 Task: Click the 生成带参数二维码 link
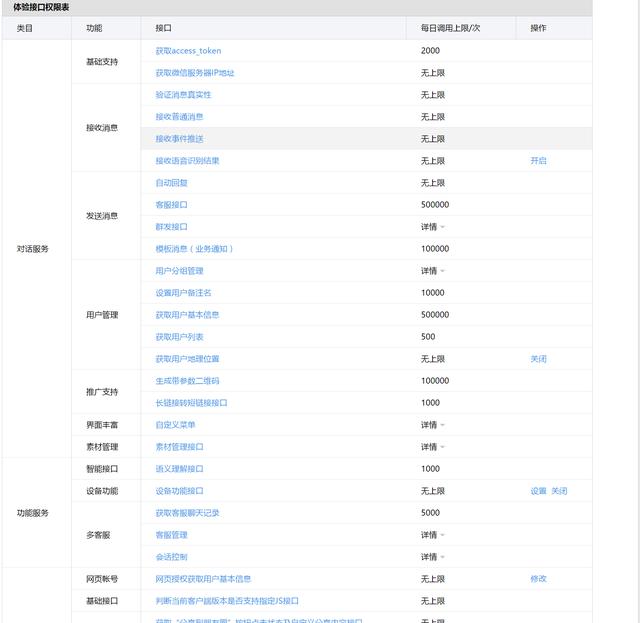coord(187,381)
